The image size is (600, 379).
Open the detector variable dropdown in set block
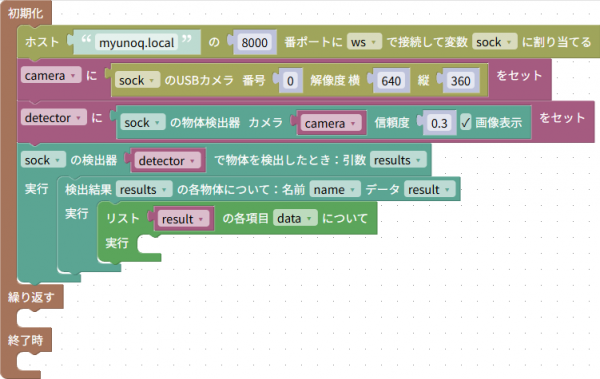[54, 118]
